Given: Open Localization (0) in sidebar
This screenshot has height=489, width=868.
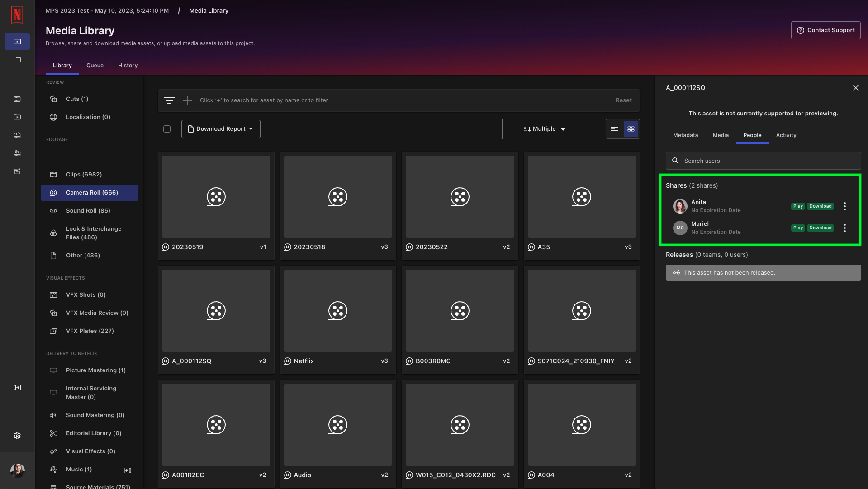Looking at the screenshot, I should (90, 117).
